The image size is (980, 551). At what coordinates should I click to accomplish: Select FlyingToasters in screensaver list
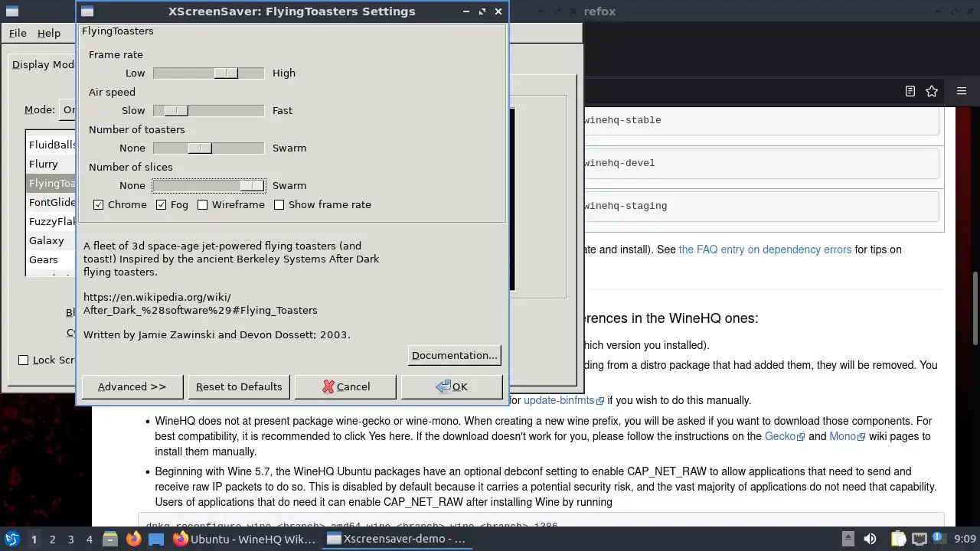point(51,183)
